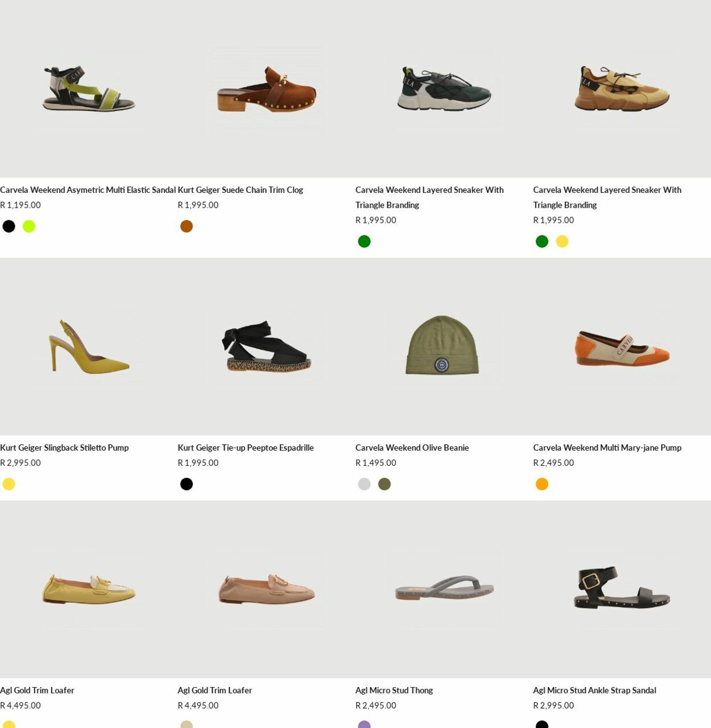This screenshot has width=711, height=728.
Task: Open the yellow Slingback Stiletto Pump image
Action: (x=89, y=346)
